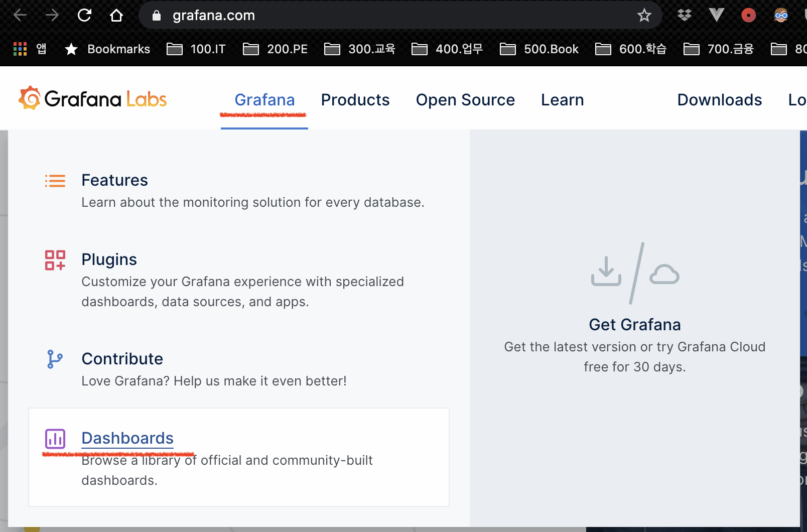Image resolution: width=807 pixels, height=532 pixels.
Task: Click "Get the latest version or try" text
Action: [635, 357]
